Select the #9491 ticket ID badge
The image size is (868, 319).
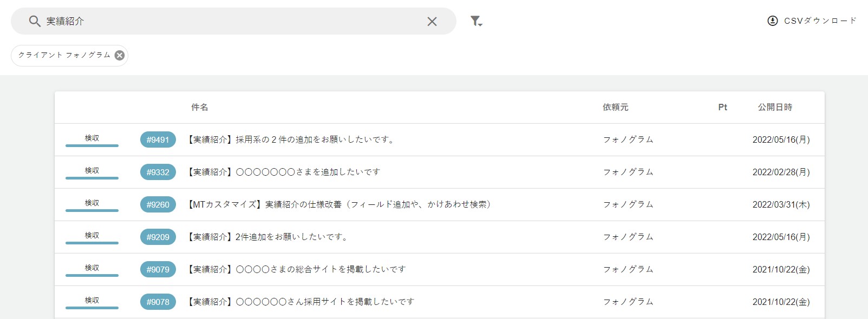pos(158,139)
